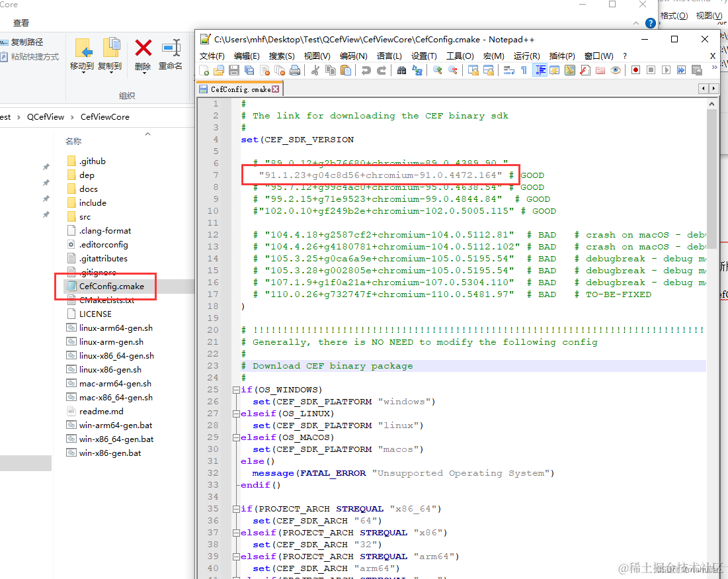Toggle Show All Characters pilcrow icon

[x=524, y=70]
